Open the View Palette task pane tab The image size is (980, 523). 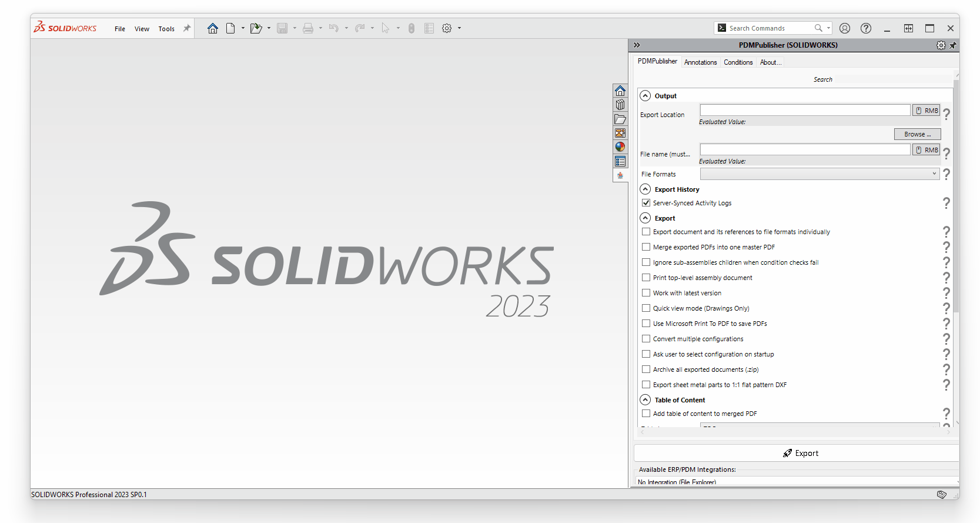coord(620,133)
